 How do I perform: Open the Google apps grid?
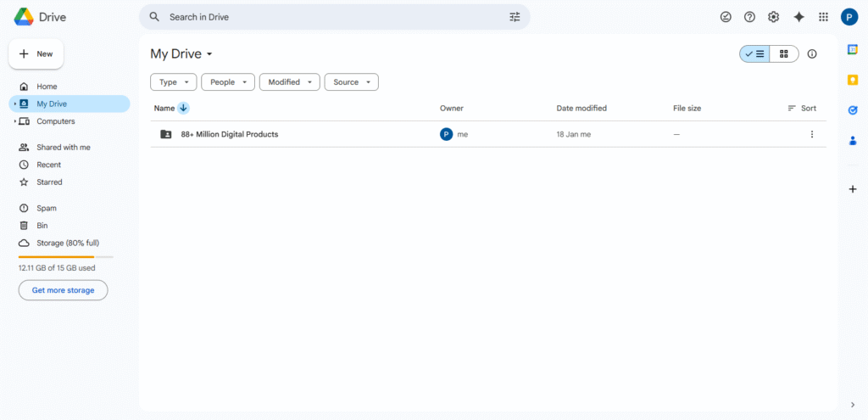tap(823, 17)
